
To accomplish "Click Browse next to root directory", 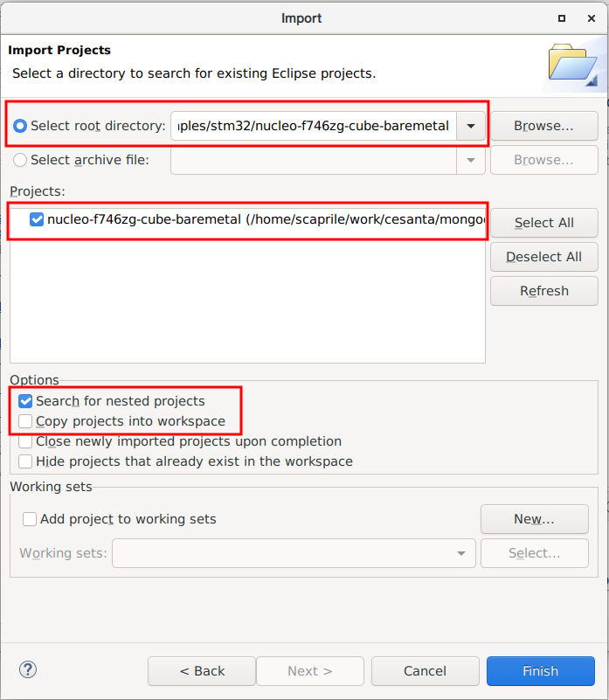I will coord(543,126).
